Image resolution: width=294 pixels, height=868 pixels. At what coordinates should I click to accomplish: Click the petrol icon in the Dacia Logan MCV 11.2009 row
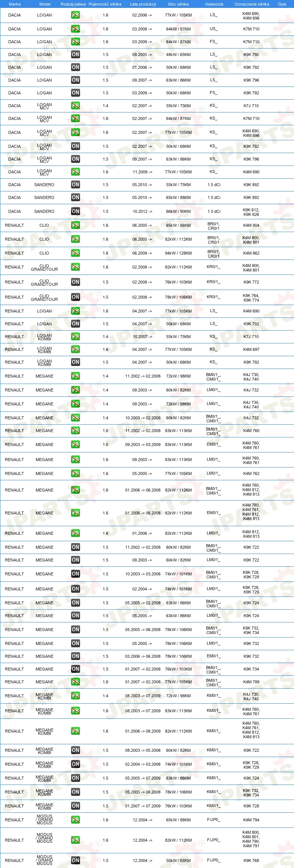[x=76, y=172]
